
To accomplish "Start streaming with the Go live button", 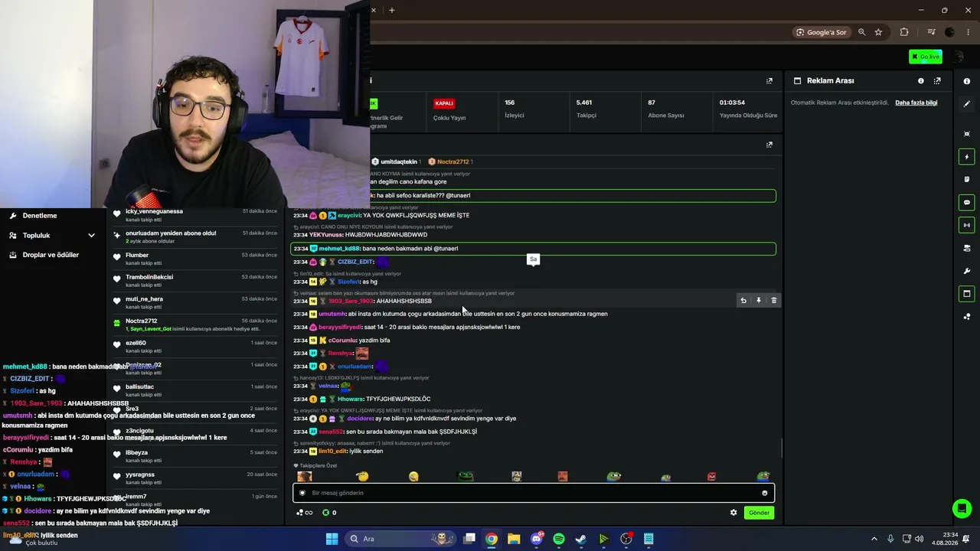I will point(926,57).
